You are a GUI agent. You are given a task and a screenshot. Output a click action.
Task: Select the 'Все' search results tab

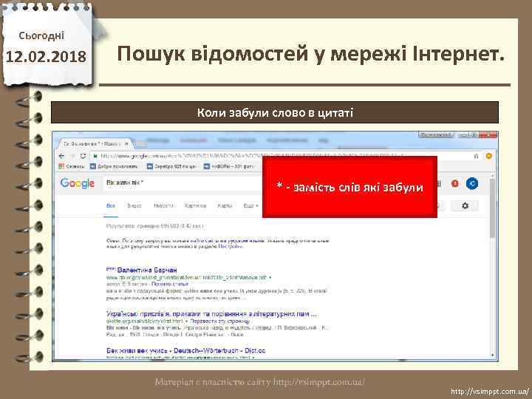(111, 205)
